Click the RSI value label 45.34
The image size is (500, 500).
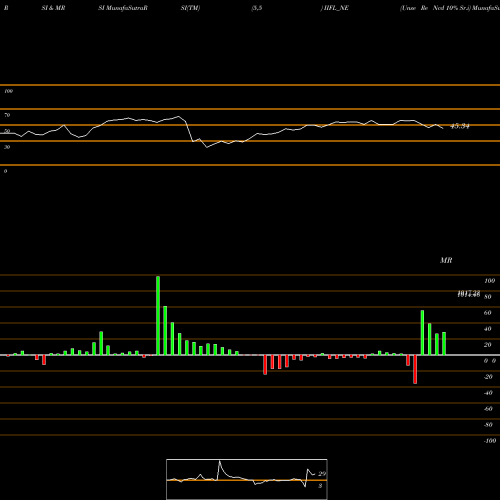point(460,126)
